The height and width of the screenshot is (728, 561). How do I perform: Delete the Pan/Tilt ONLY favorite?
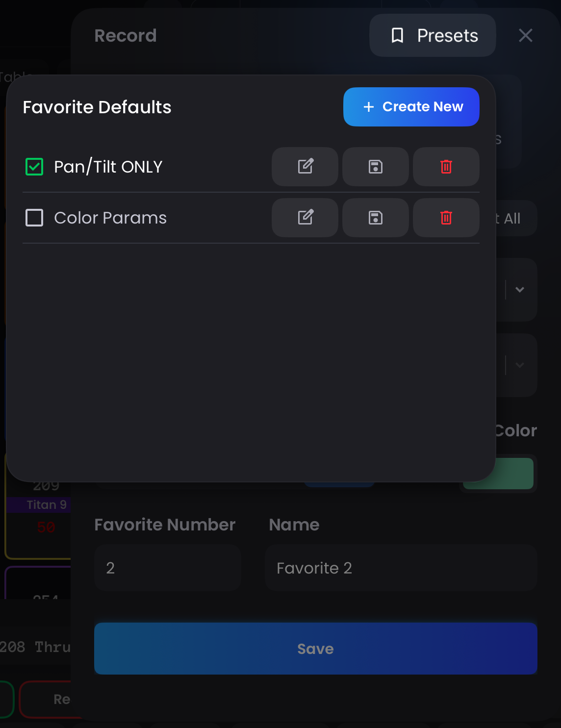pos(446,167)
